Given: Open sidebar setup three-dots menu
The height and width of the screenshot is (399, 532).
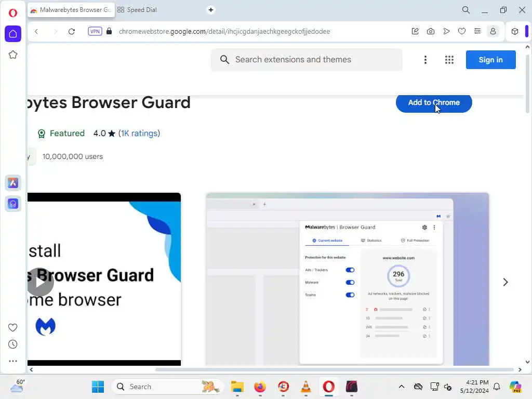Looking at the screenshot, I should pyautogui.click(x=12, y=361).
